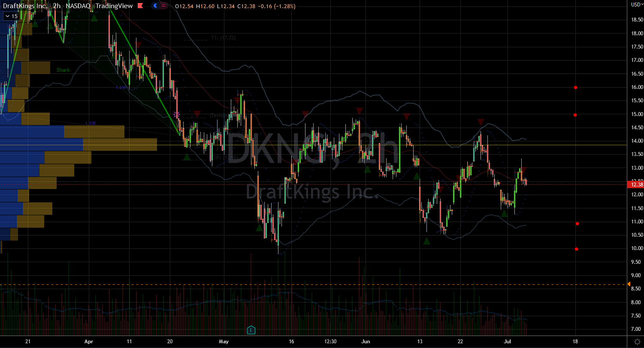
Task: Click the May label on time axis
Action: (224, 342)
